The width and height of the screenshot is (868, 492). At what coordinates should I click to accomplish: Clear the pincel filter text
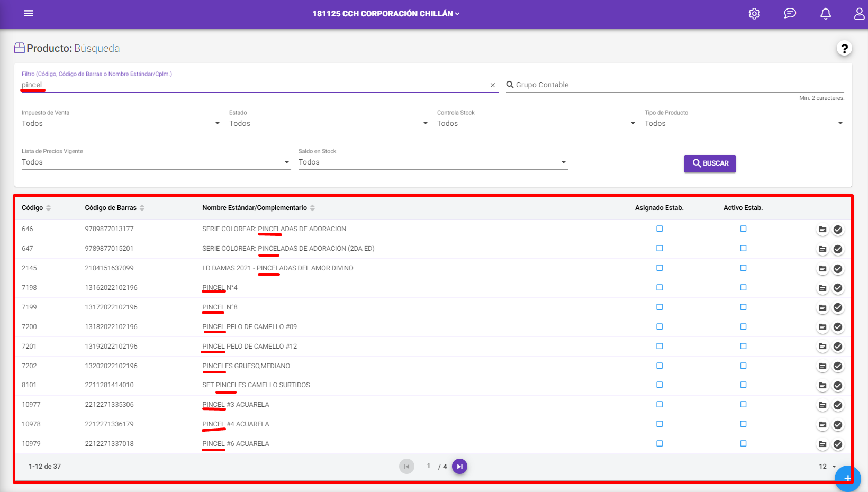tap(493, 85)
